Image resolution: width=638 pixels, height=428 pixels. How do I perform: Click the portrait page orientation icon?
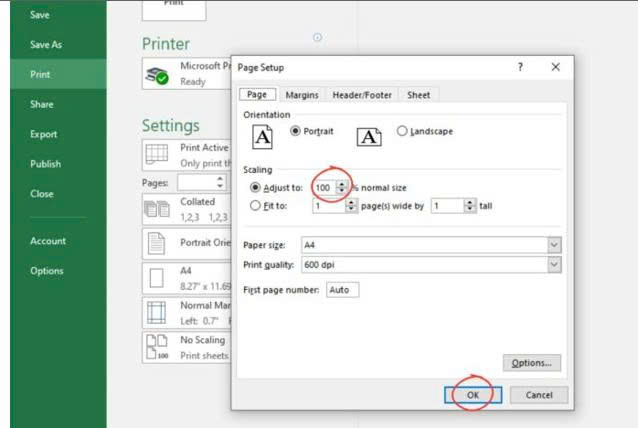click(262, 137)
